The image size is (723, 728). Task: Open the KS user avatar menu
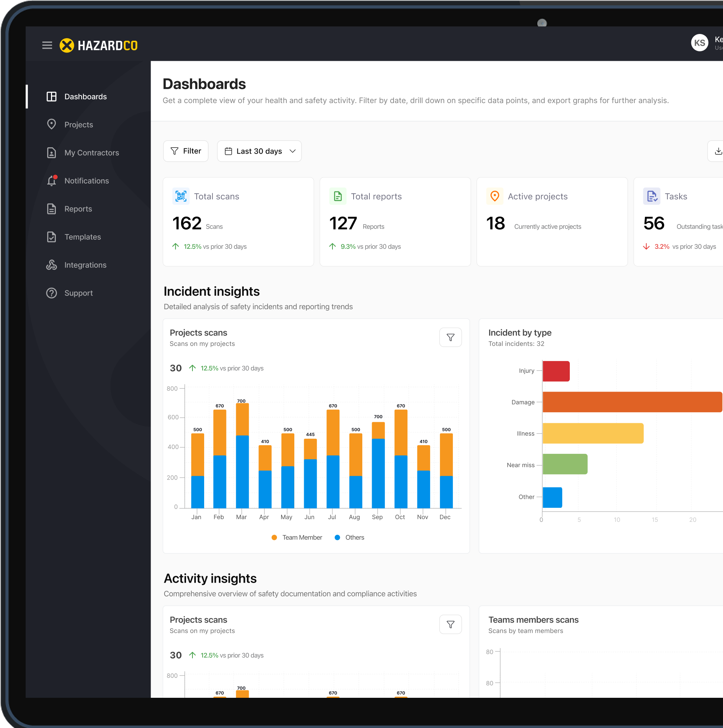(x=699, y=43)
